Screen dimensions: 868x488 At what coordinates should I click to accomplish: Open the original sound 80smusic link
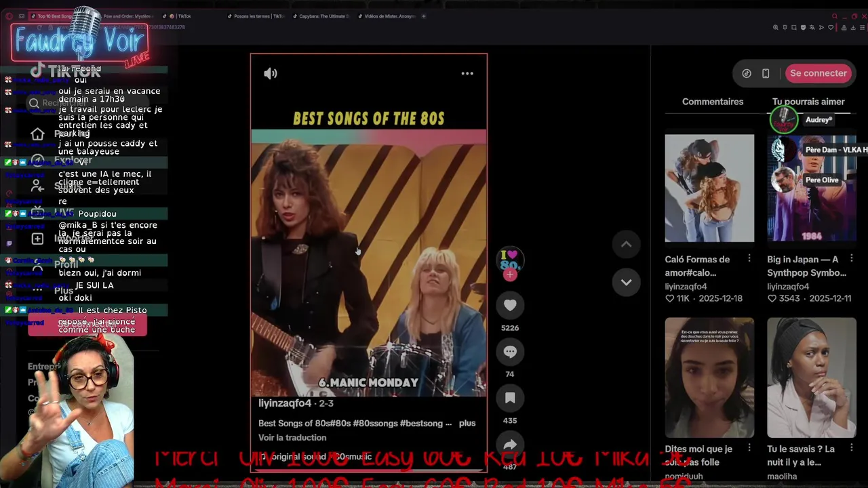pos(316,457)
